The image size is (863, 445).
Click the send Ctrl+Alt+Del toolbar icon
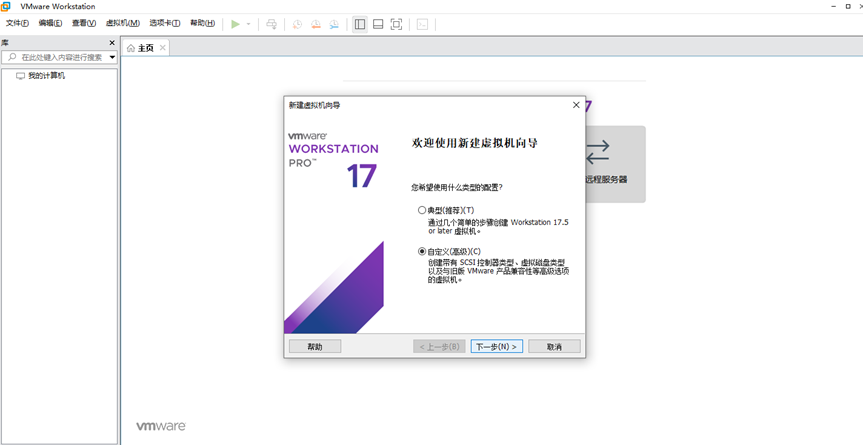271,24
